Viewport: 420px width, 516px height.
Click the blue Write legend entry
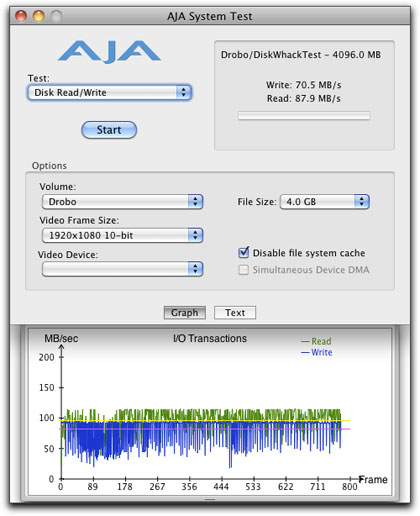[x=317, y=352]
